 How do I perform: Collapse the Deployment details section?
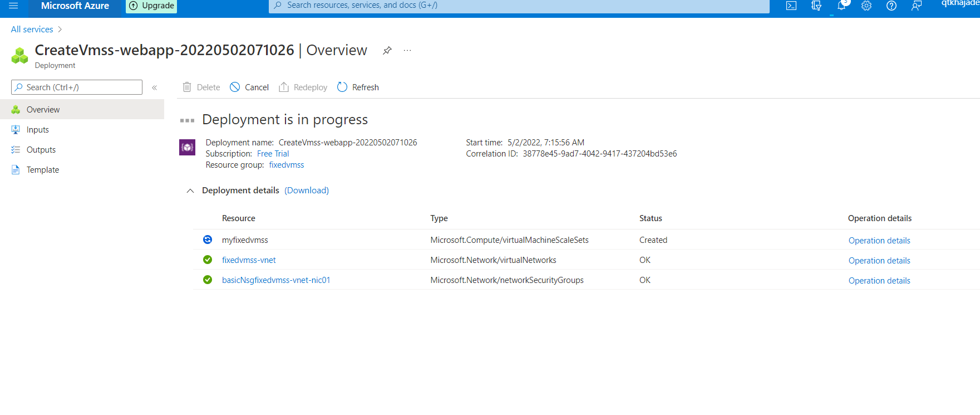tap(190, 191)
